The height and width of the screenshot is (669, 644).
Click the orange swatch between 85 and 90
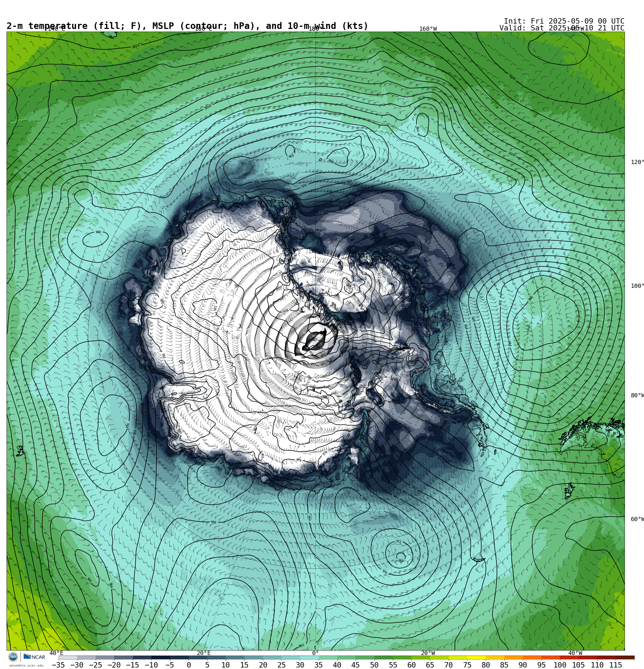(x=514, y=657)
